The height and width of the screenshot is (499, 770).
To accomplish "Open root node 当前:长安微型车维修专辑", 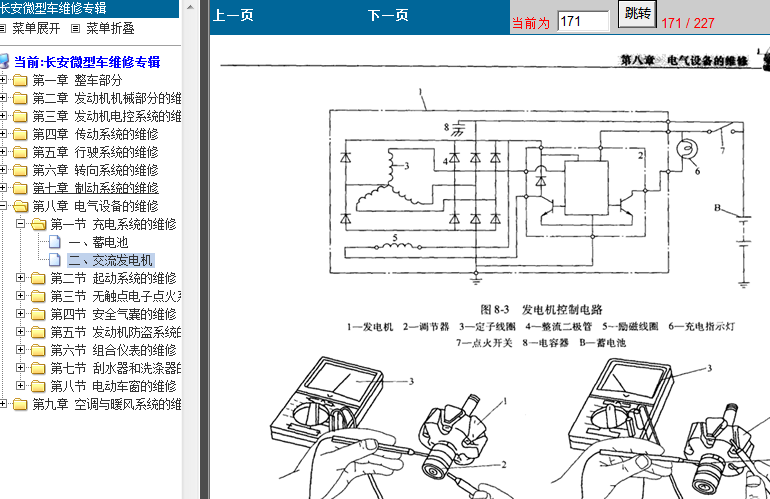I will 87,62.
